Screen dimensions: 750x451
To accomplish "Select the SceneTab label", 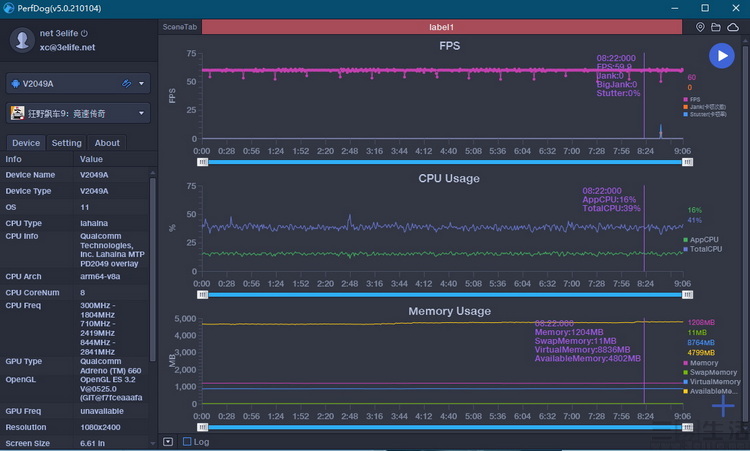I will click(179, 27).
